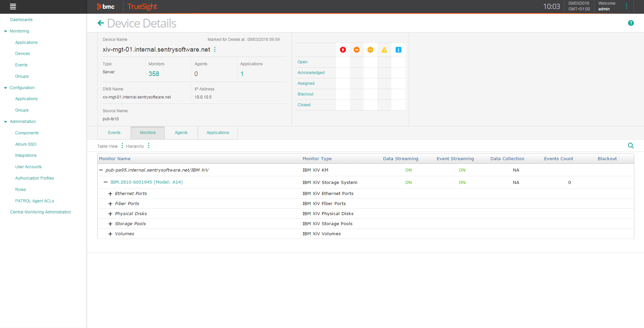
Task: Click the Event Streaming column header
Action: [x=455, y=159]
